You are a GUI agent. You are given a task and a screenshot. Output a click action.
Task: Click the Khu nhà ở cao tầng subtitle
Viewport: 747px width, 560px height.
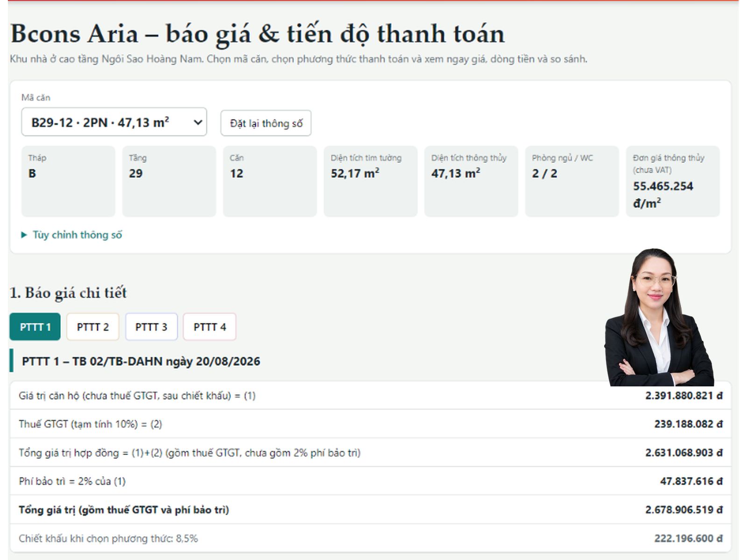[298, 59]
